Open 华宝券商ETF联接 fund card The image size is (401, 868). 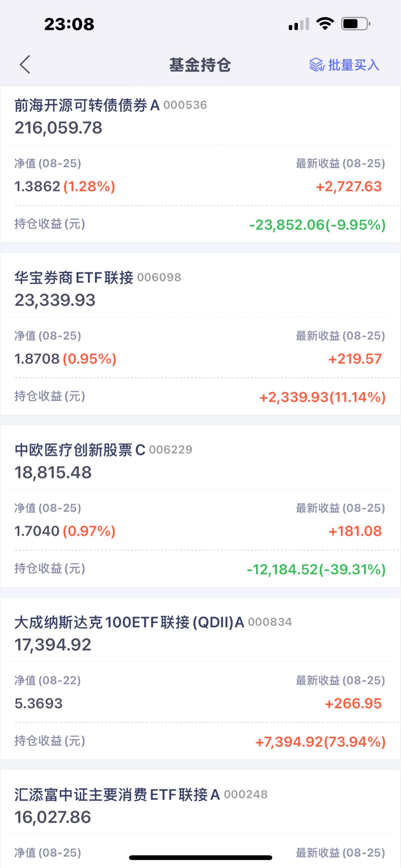200,334
